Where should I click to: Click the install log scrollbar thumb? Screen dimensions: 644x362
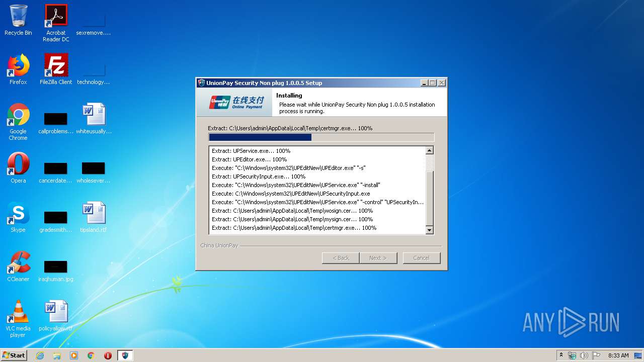pyautogui.click(x=430, y=198)
